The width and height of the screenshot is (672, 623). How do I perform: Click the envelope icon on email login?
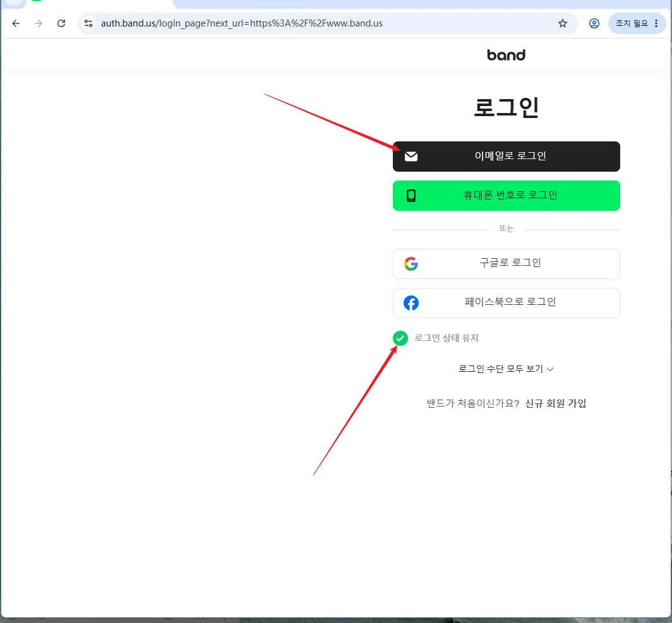pyautogui.click(x=411, y=157)
